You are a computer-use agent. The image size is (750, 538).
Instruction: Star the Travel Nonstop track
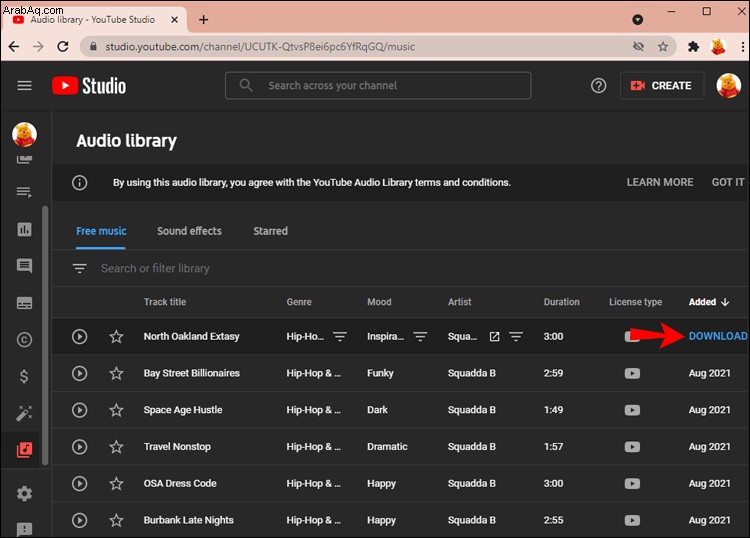116,447
